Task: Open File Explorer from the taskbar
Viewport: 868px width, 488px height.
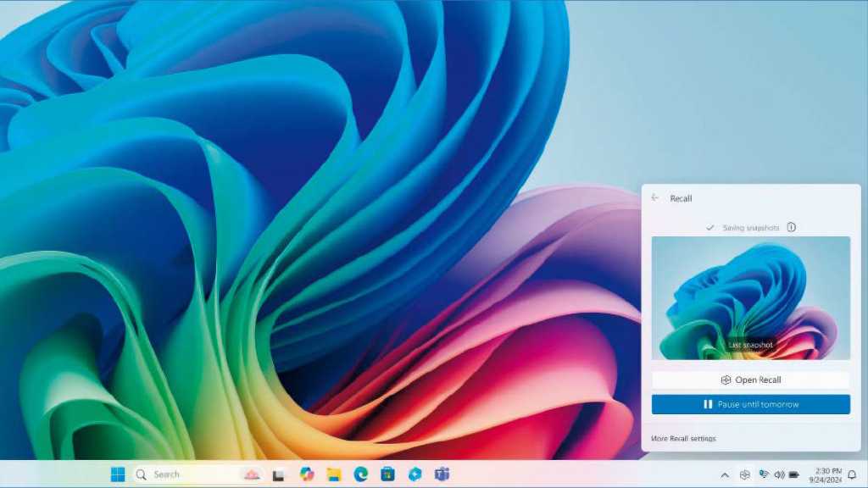Action: 333,475
